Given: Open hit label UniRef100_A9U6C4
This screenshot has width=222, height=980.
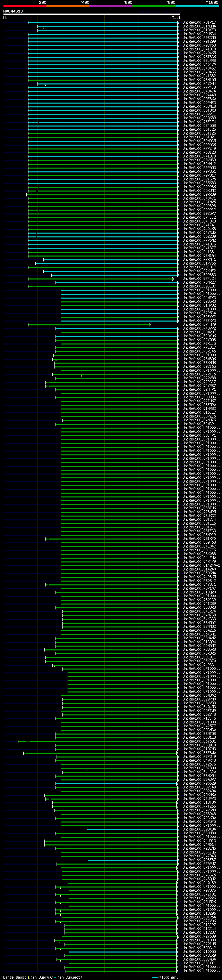Looking at the screenshot, I should [x=199, y=34].
